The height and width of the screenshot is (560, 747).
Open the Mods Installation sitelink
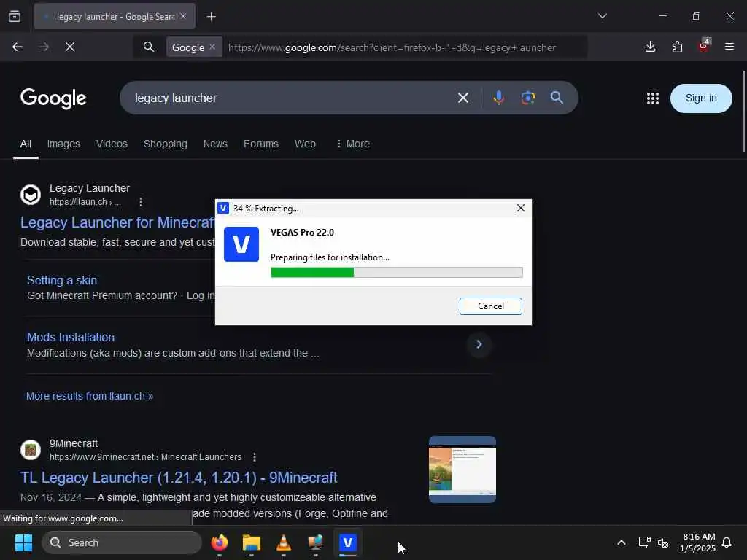71,337
